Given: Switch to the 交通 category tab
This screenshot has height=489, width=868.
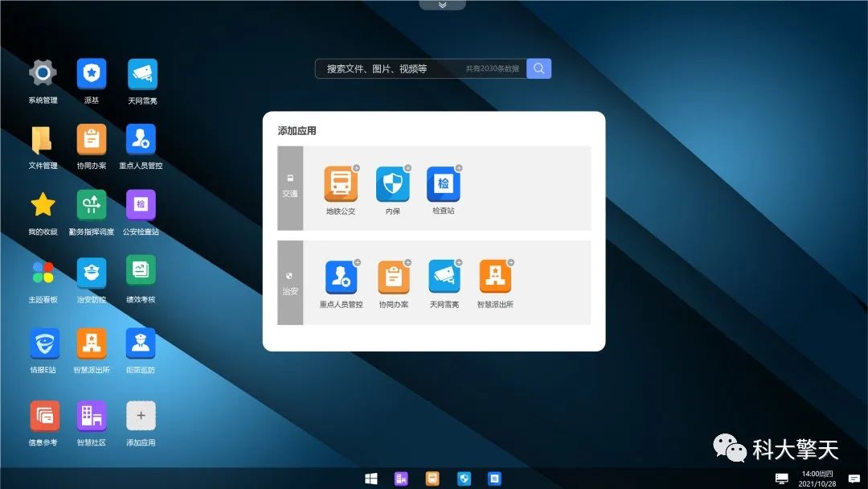Looking at the screenshot, I should tap(290, 187).
